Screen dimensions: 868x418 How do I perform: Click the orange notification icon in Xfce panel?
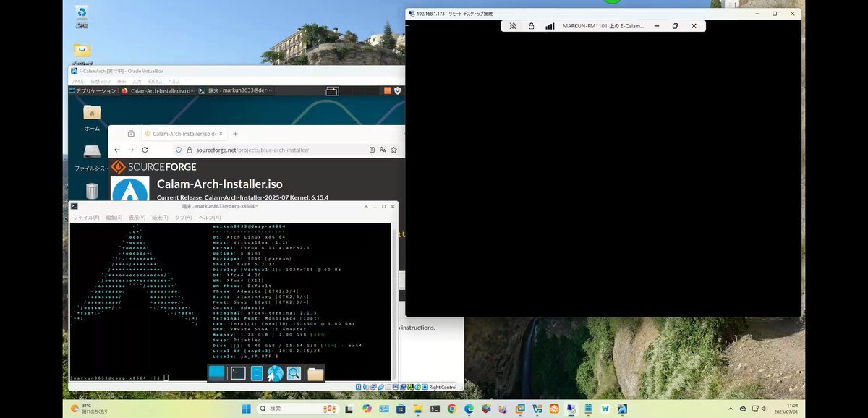click(x=388, y=91)
